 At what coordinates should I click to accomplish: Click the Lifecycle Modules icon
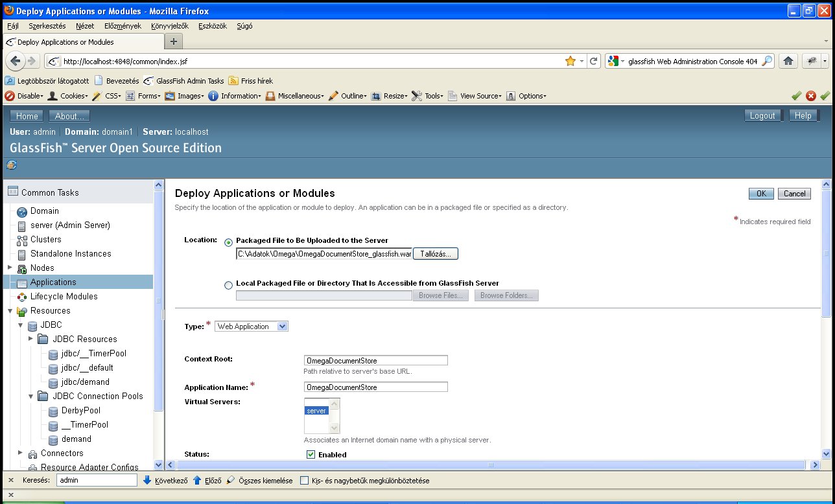pos(22,297)
